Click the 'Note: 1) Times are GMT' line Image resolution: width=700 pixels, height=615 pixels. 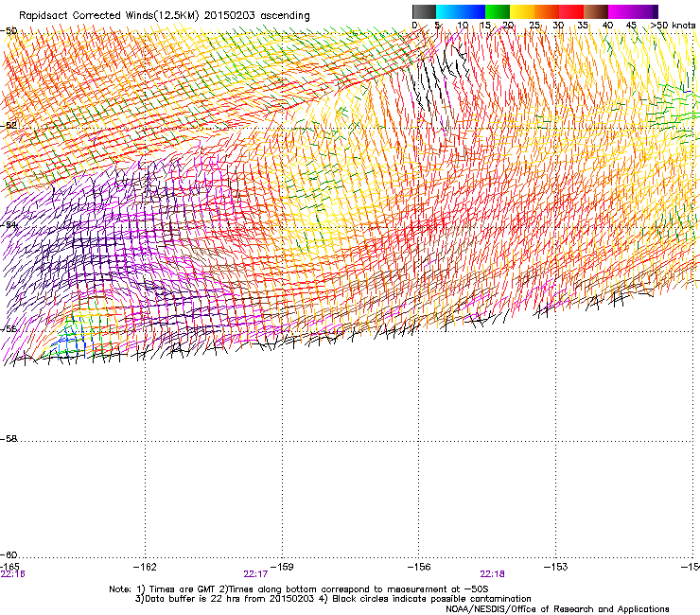(x=299, y=589)
